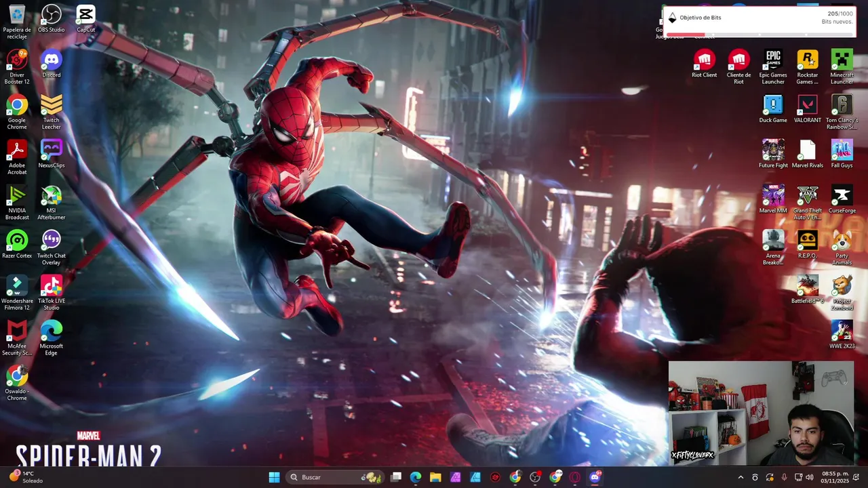Open Epic Games Launcher shortcut

773,66
